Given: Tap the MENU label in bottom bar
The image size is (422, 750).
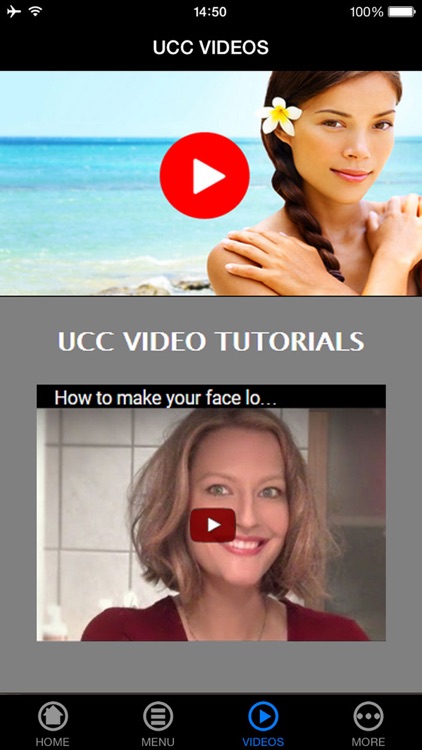Looking at the screenshot, I should (x=158, y=742).
